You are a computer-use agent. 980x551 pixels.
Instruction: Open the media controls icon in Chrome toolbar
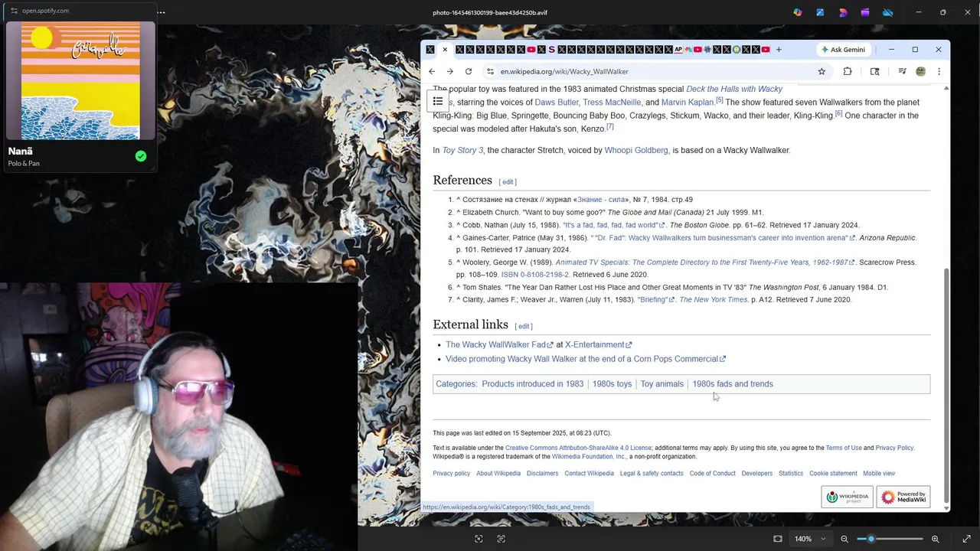(x=902, y=71)
